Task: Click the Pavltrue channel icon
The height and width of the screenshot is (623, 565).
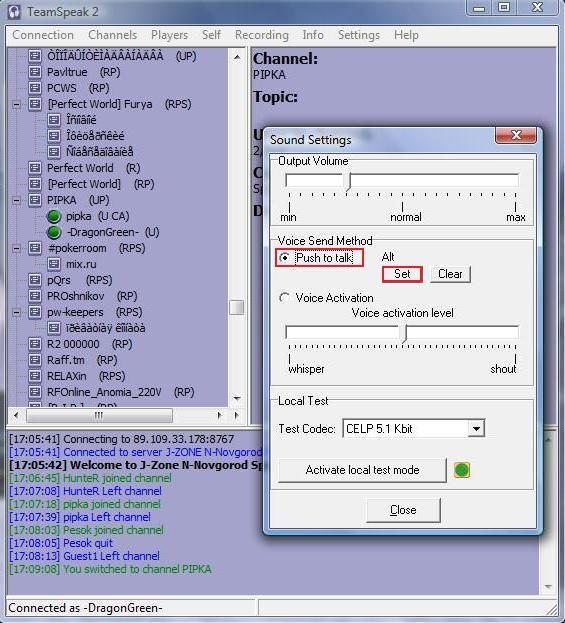Action: [35, 72]
